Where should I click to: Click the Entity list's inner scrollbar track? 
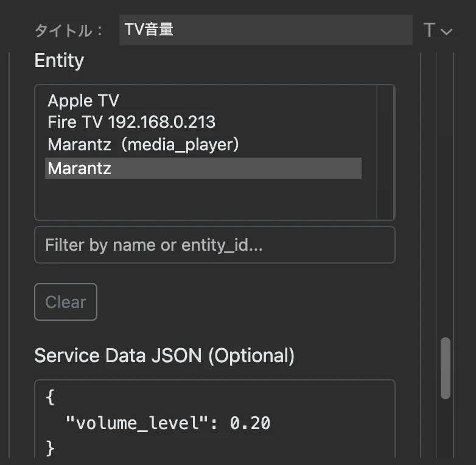pyautogui.click(x=385, y=152)
